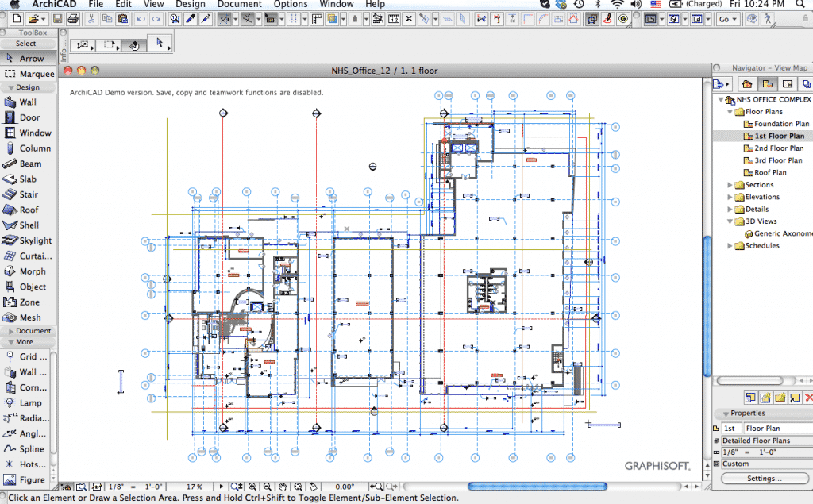Click the Fit in Window icon at bottom

(299, 487)
